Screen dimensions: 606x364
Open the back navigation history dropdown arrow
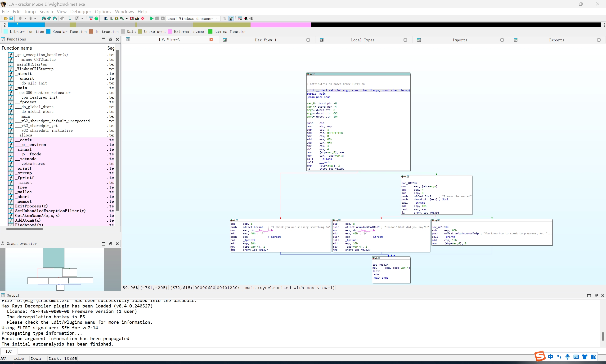point(25,18)
